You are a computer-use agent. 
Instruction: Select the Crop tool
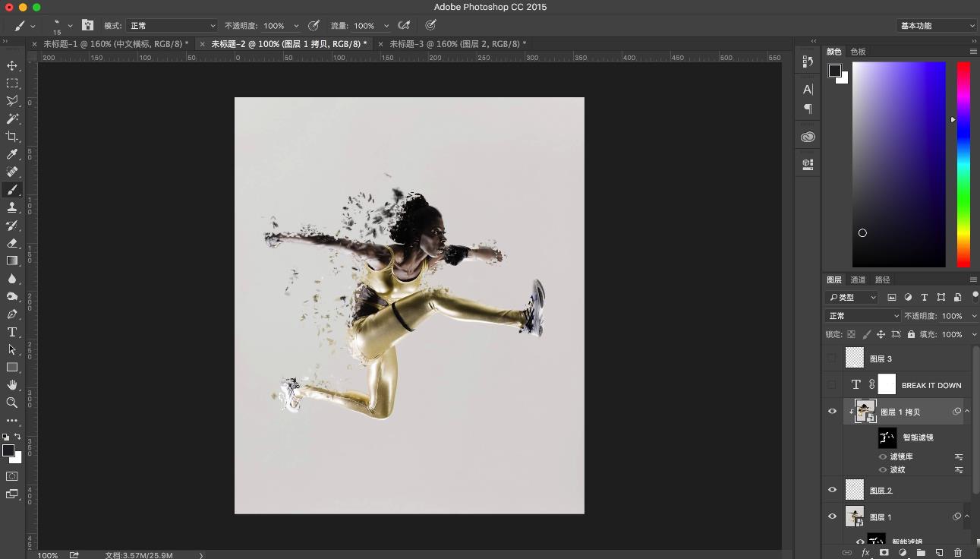12,137
